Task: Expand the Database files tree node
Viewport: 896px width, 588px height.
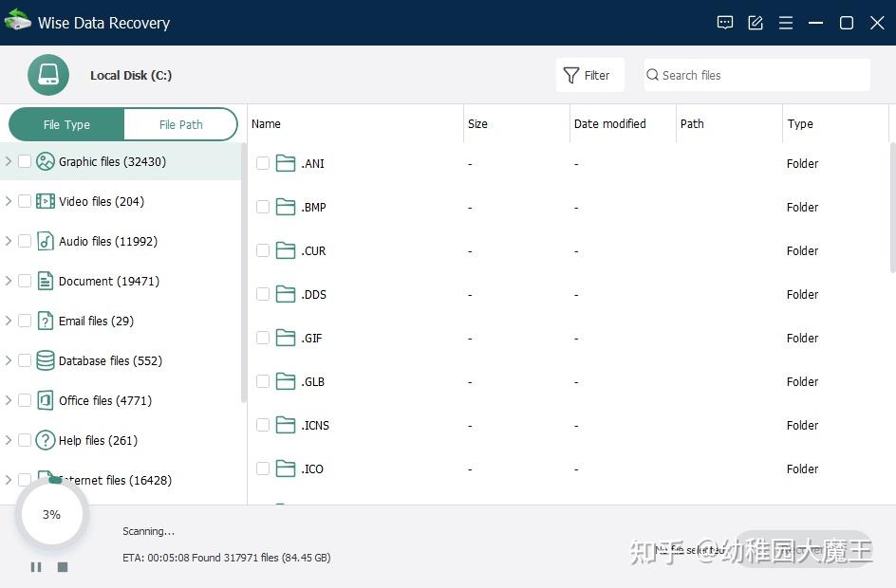Action: pyautogui.click(x=8, y=360)
